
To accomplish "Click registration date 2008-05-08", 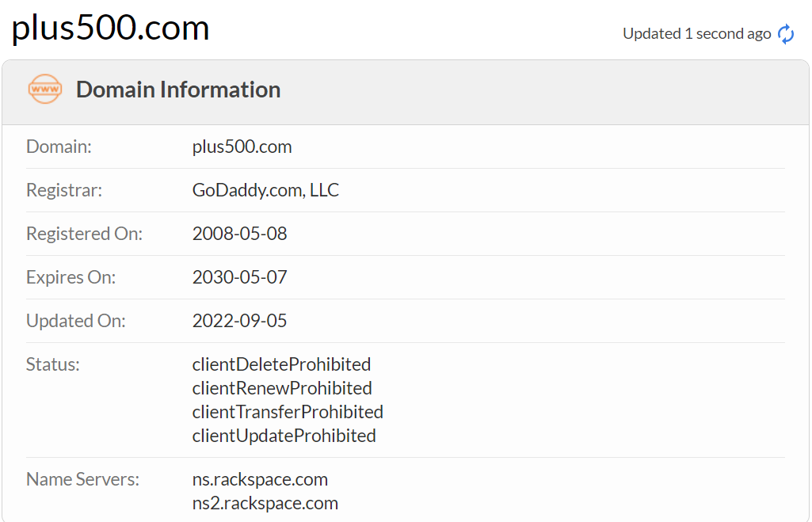I will point(239,234).
